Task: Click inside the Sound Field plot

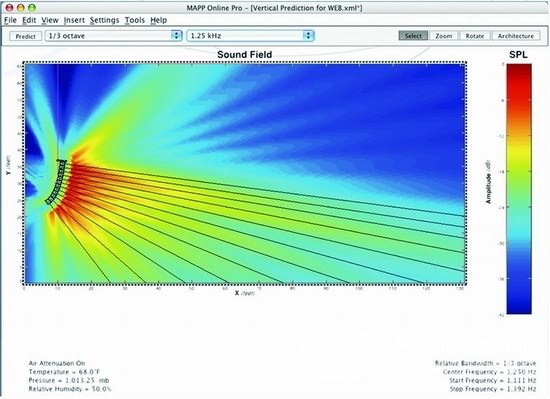Action: (244, 173)
